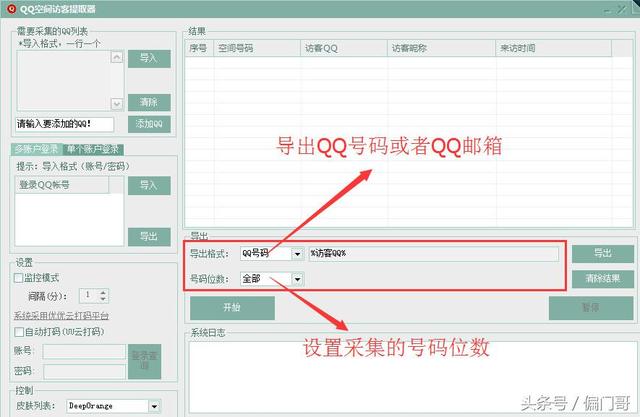Viewport: 640px width, 417px height.
Task: Click the 账号 input field
Action: coord(84,351)
